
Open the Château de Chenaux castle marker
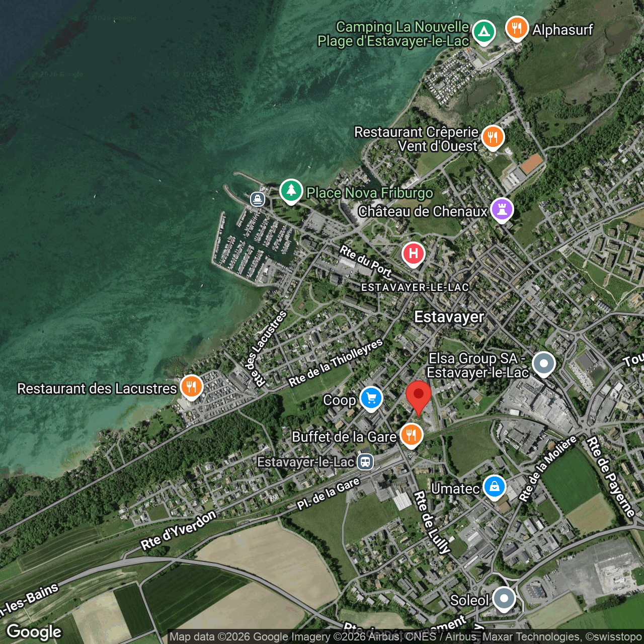click(x=502, y=210)
